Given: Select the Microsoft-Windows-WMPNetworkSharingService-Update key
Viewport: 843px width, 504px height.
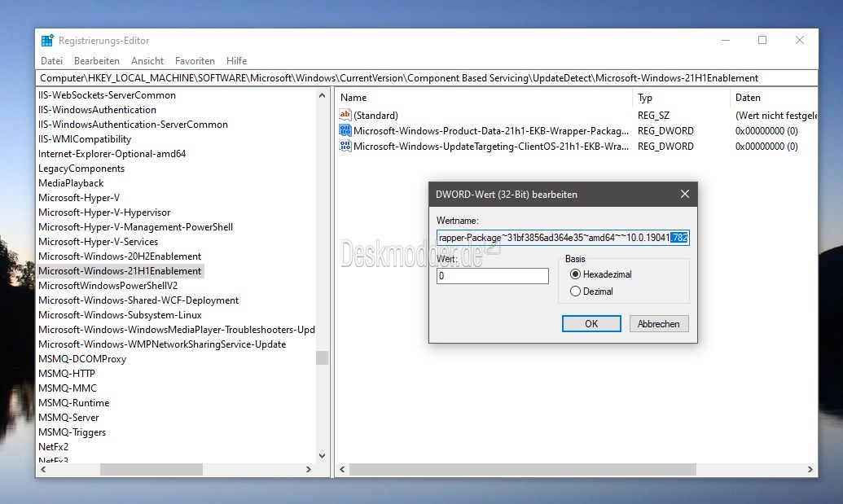Looking at the screenshot, I should tap(162, 344).
